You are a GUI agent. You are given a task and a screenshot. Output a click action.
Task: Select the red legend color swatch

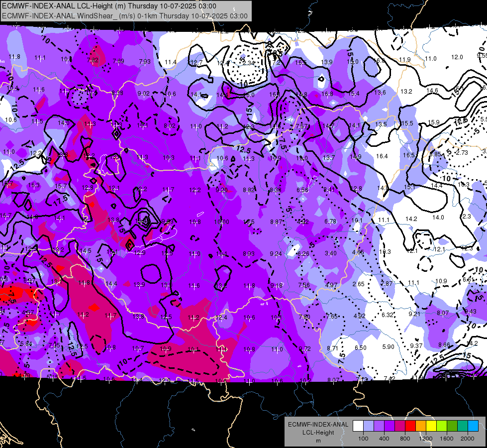[410, 426]
